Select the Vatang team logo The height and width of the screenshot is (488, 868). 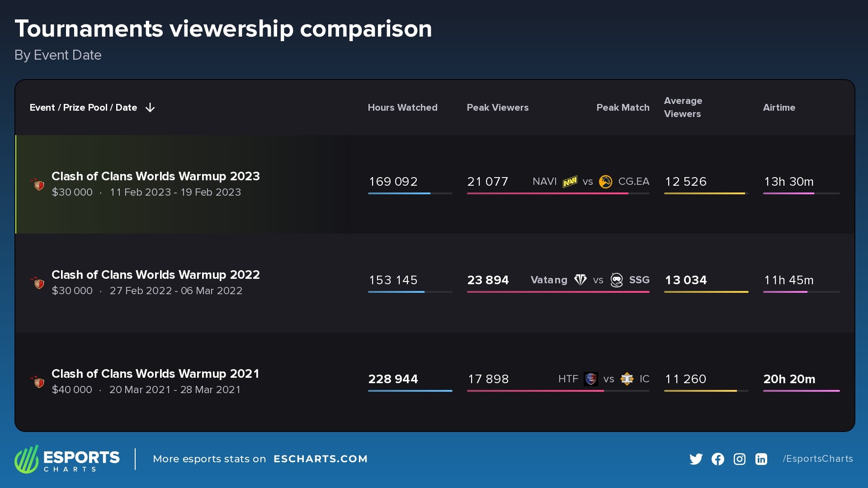point(580,280)
